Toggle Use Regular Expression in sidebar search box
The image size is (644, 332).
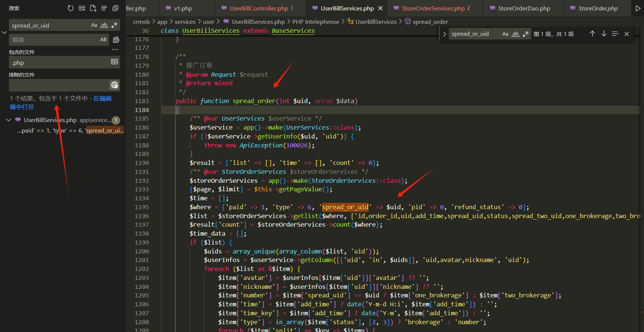[x=115, y=25]
